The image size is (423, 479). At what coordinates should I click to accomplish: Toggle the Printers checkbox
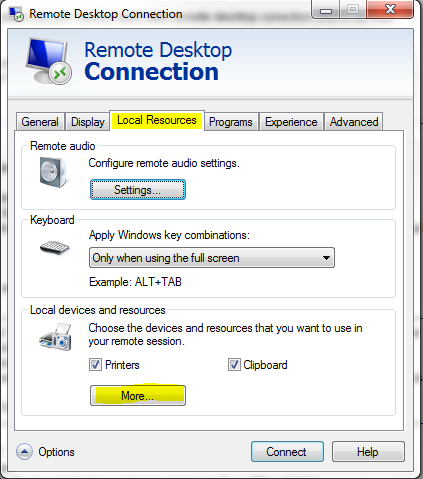pyautogui.click(x=95, y=365)
